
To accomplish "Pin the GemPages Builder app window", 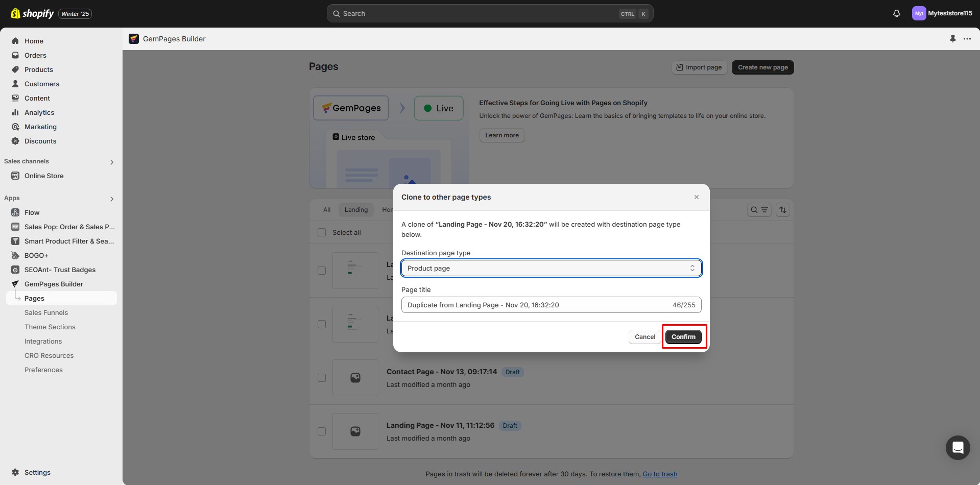I will [952, 38].
